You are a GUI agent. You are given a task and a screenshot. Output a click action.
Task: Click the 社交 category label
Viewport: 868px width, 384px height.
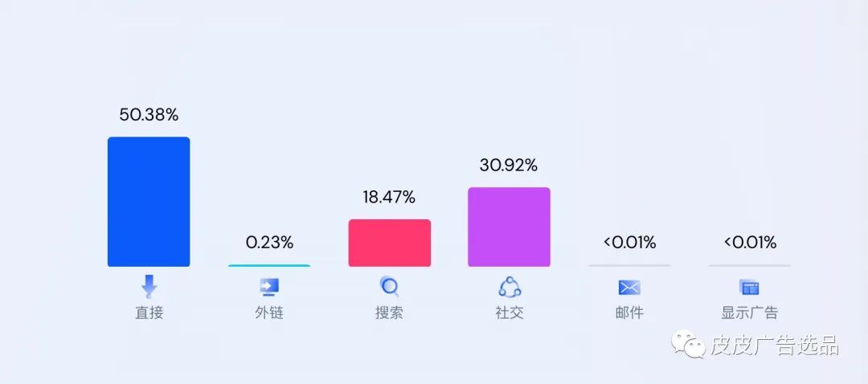tap(510, 313)
